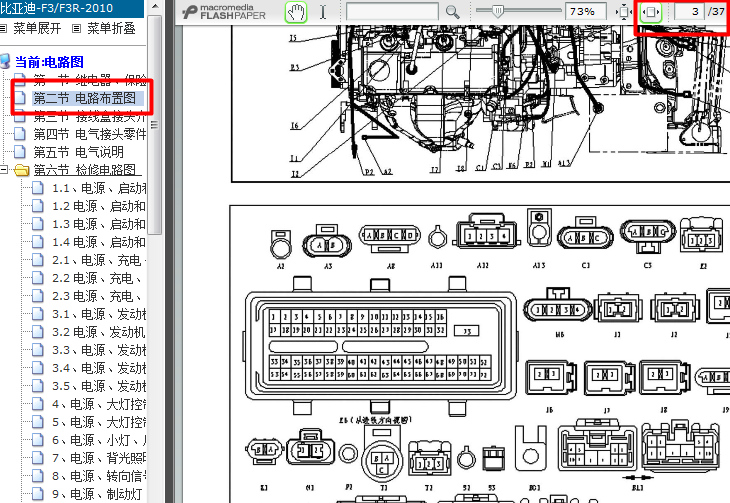Open item 7、电源、背光照明
This screenshot has height=503, width=730.
99,458
